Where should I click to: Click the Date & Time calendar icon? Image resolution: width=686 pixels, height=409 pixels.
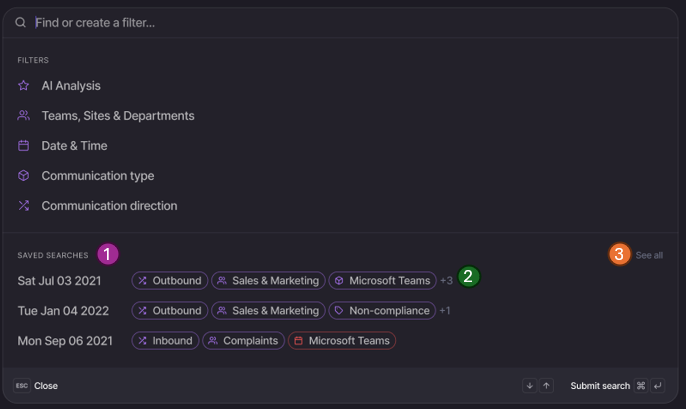pyautogui.click(x=24, y=146)
